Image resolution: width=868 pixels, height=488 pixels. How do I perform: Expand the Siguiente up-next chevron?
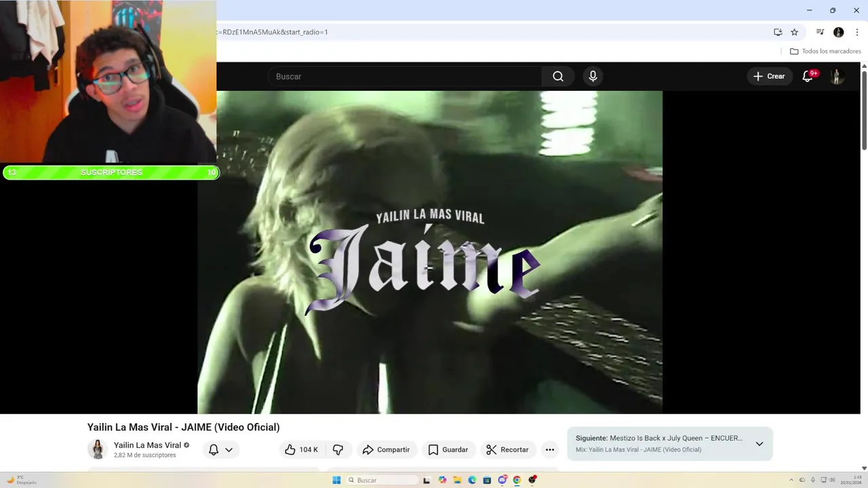click(x=759, y=444)
